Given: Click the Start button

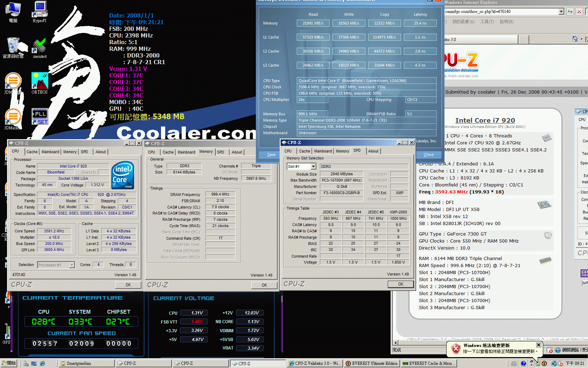Looking at the screenshot, I should [9, 363].
